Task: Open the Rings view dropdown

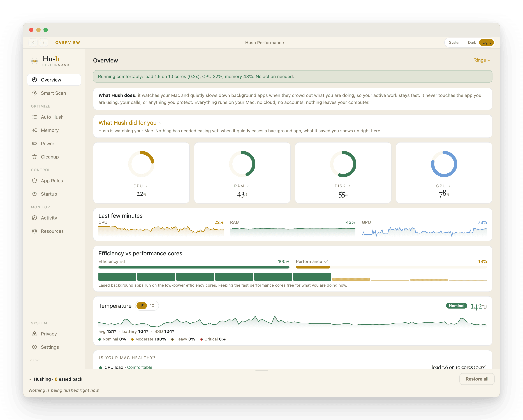Action: point(482,60)
